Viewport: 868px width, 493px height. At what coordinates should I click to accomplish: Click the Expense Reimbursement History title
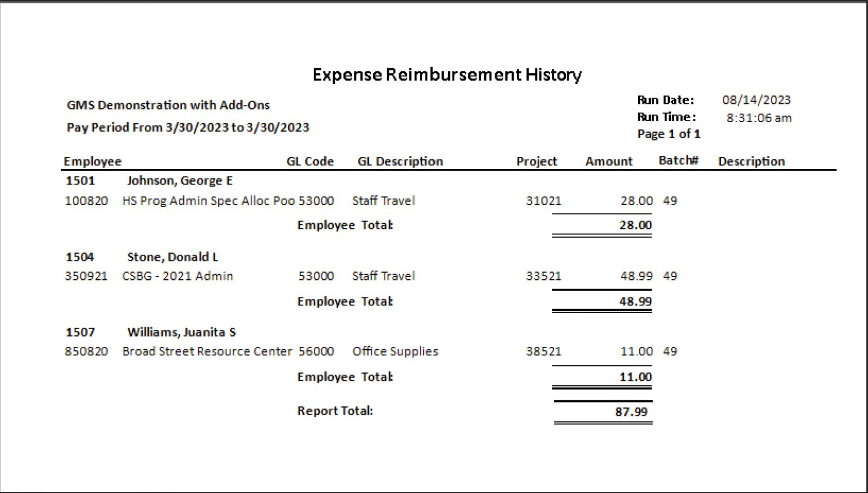[x=447, y=75]
